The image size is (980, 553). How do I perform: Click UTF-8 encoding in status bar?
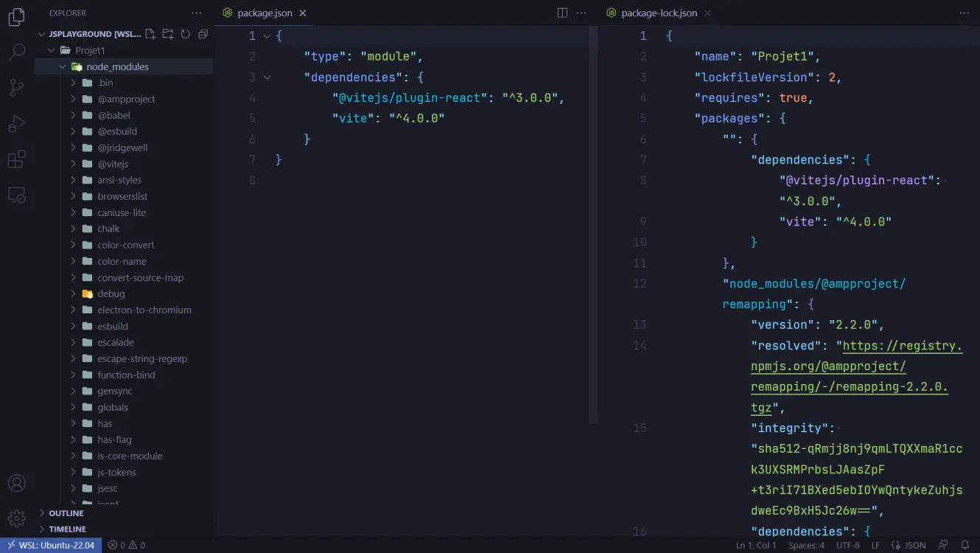[847, 546]
